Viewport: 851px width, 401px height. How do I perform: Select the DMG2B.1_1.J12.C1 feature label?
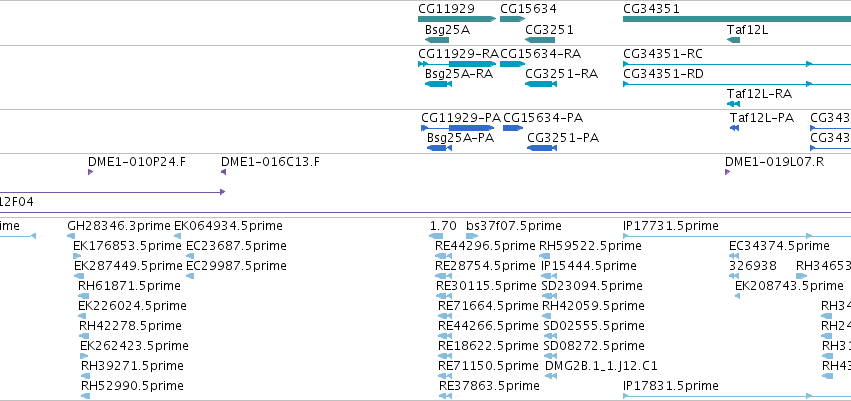click(601, 366)
